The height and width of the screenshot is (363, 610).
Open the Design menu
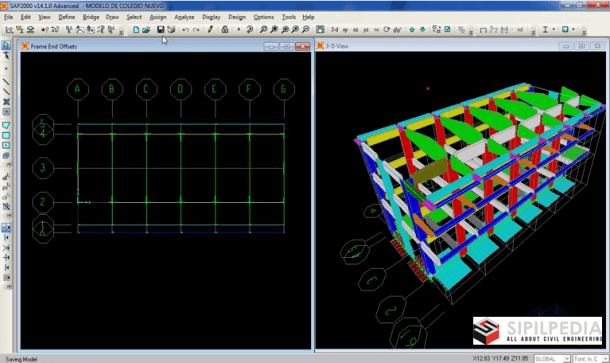pyautogui.click(x=237, y=17)
